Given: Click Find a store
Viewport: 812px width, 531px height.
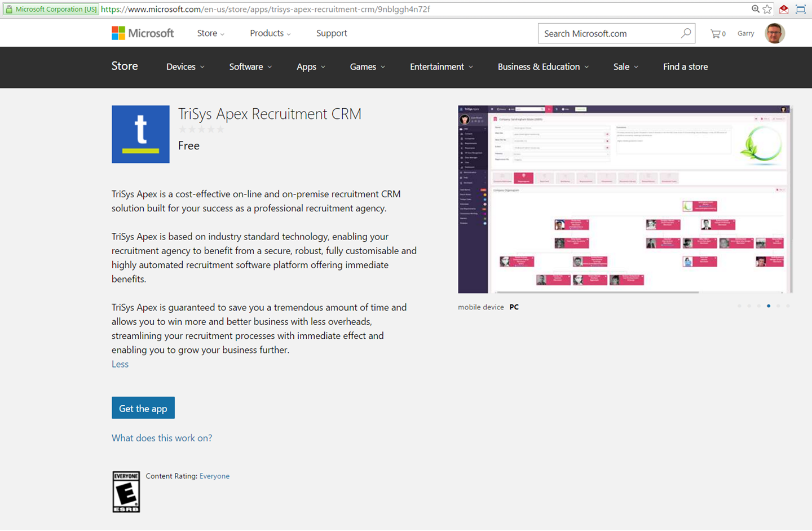Looking at the screenshot, I should tap(685, 67).
